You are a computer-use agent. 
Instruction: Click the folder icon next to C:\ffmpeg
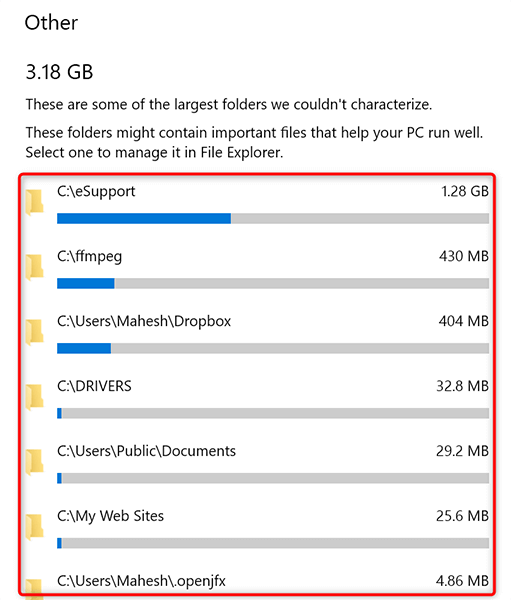pyautogui.click(x=34, y=267)
